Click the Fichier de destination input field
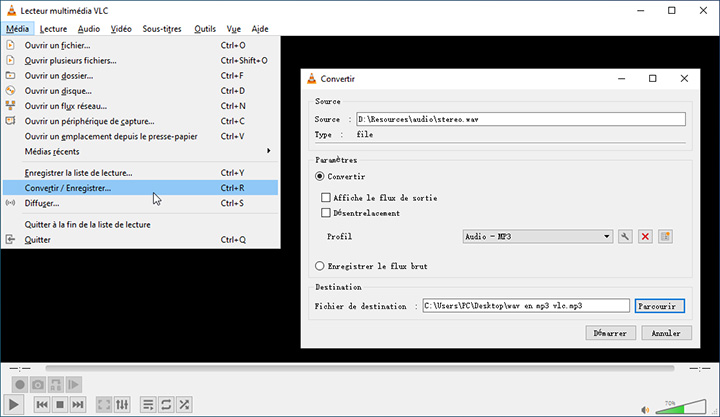This screenshot has height=417, width=720. [526, 306]
